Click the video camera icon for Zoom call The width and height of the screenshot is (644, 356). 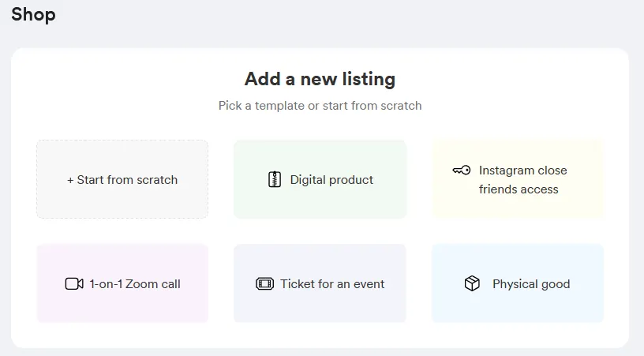tap(74, 284)
